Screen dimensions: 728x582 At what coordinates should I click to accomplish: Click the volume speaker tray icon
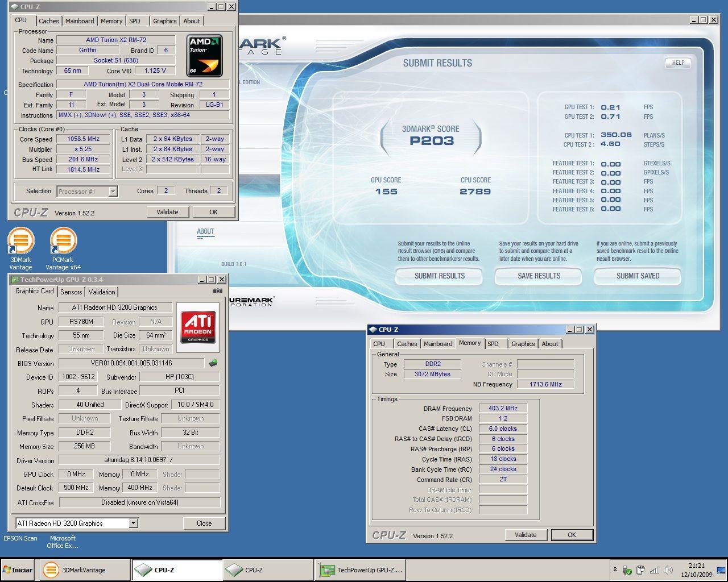click(x=668, y=569)
